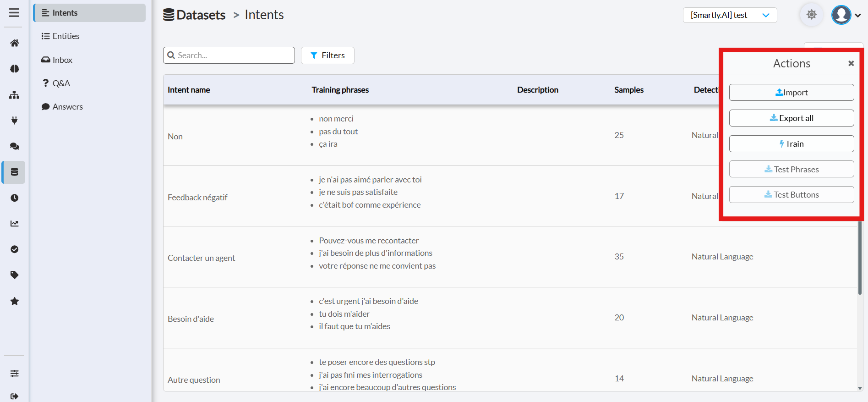Click the hamburger menu icon
Screen dimensions: 868x402
pyautogui.click(x=14, y=13)
